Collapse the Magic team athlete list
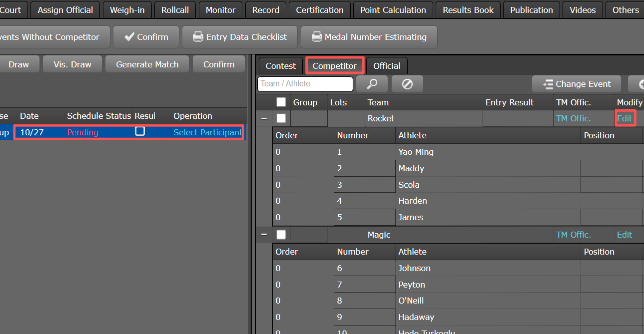 coord(264,235)
